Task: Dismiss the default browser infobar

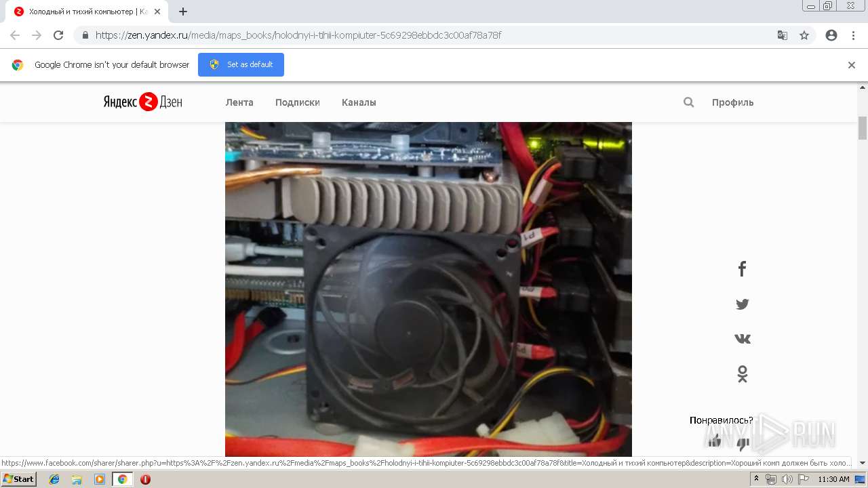Action: (x=852, y=65)
